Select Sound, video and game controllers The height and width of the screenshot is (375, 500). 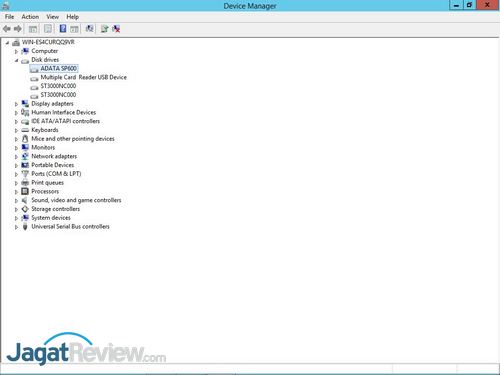(76, 200)
